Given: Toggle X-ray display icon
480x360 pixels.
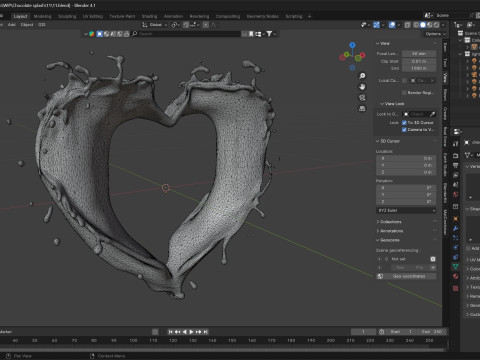Looking at the screenshot, I should coord(407,25).
